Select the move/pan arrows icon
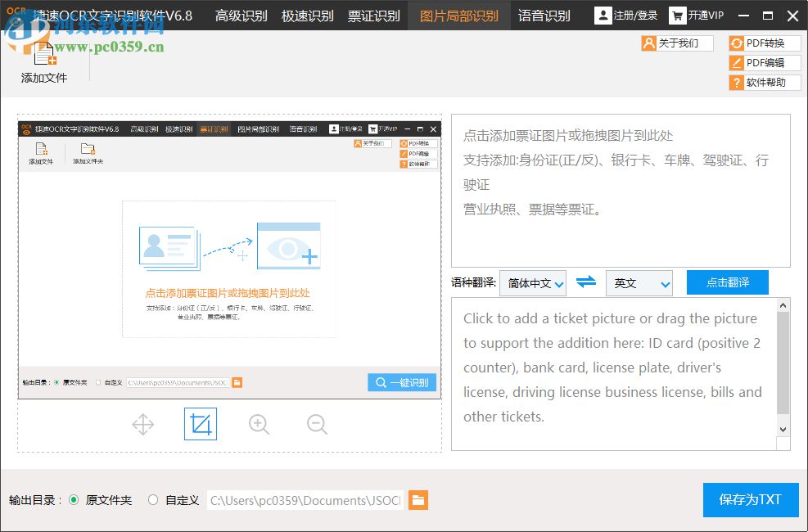This screenshot has height=532, width=808. click(x=142, y=424)
